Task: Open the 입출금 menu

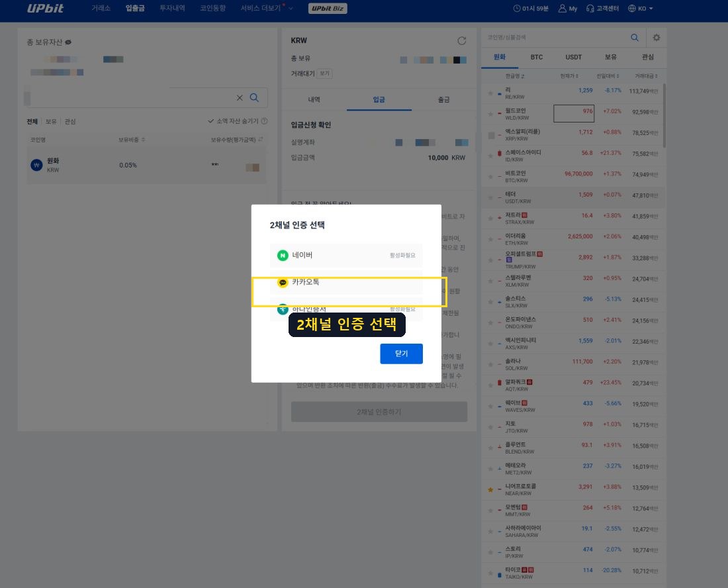Action: tap(135, 9)
